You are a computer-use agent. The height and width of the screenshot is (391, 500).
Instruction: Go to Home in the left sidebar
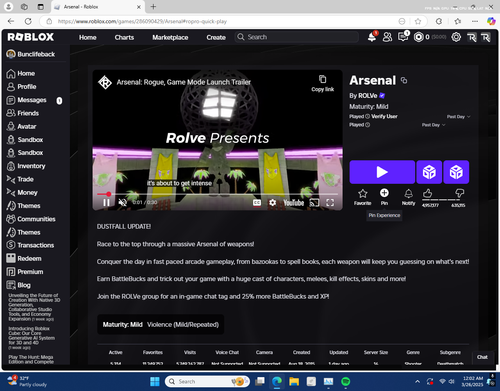tap(21, 73)
